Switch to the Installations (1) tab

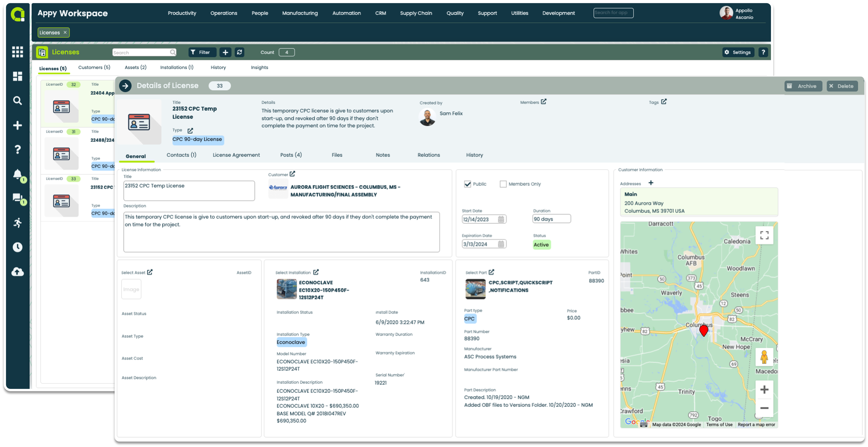click(177, 67)
